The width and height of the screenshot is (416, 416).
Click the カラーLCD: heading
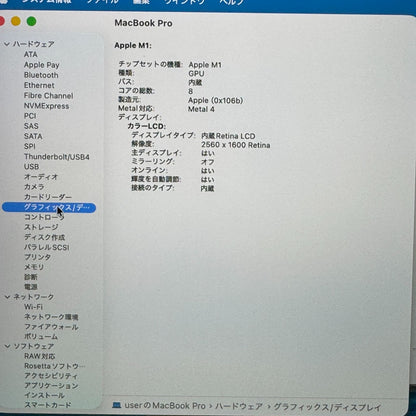pos(146,126)
